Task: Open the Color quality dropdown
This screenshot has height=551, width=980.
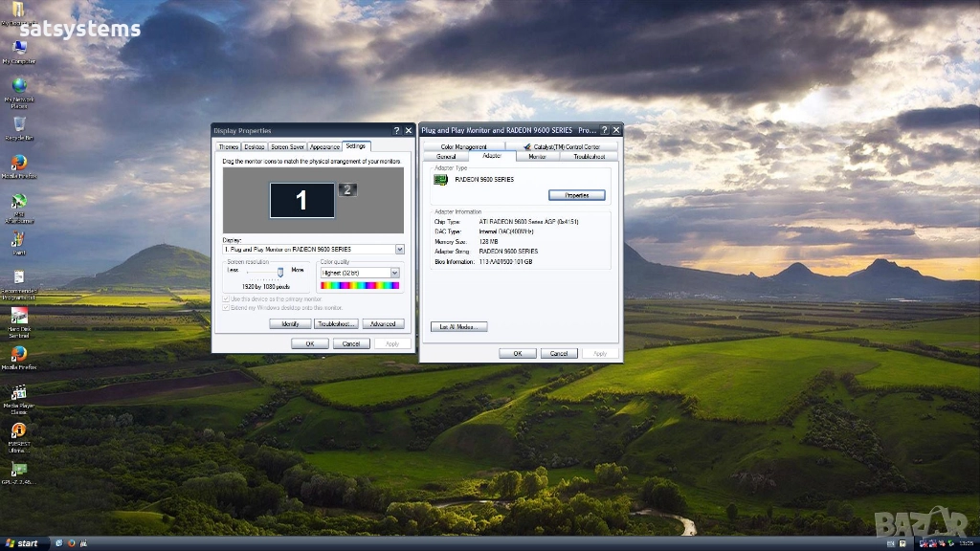Action: pos(394,274)
